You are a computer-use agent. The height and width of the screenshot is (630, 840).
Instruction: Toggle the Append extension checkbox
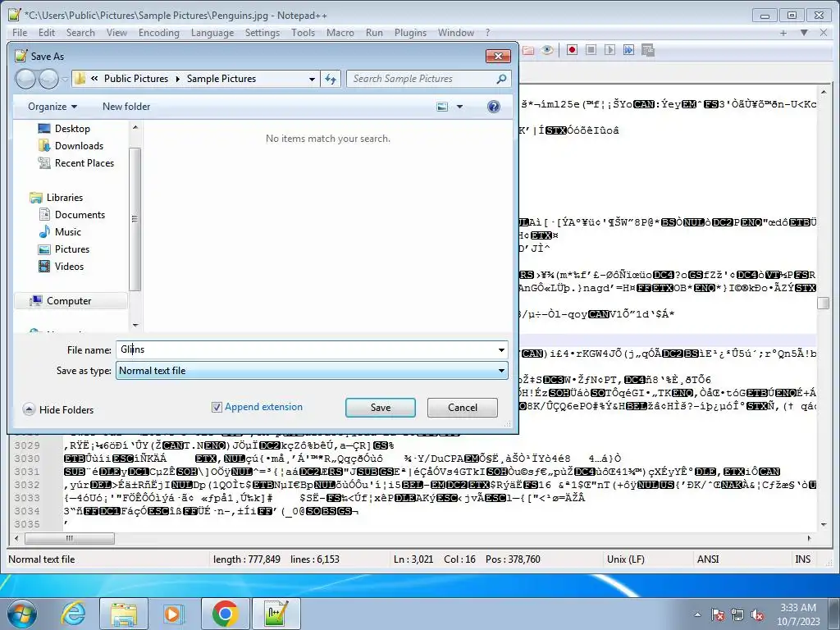(x=217, y=407)
